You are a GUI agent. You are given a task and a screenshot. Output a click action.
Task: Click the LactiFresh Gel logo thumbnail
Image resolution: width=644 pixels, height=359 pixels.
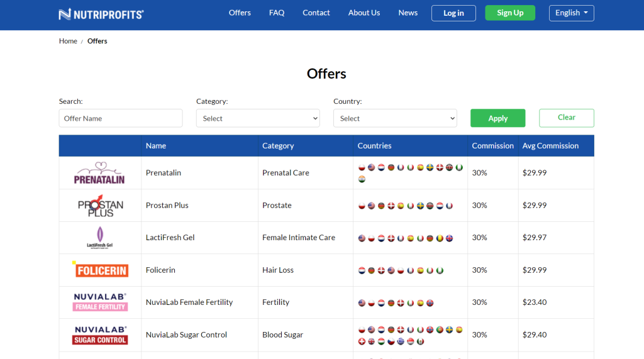tap(100, 238)
